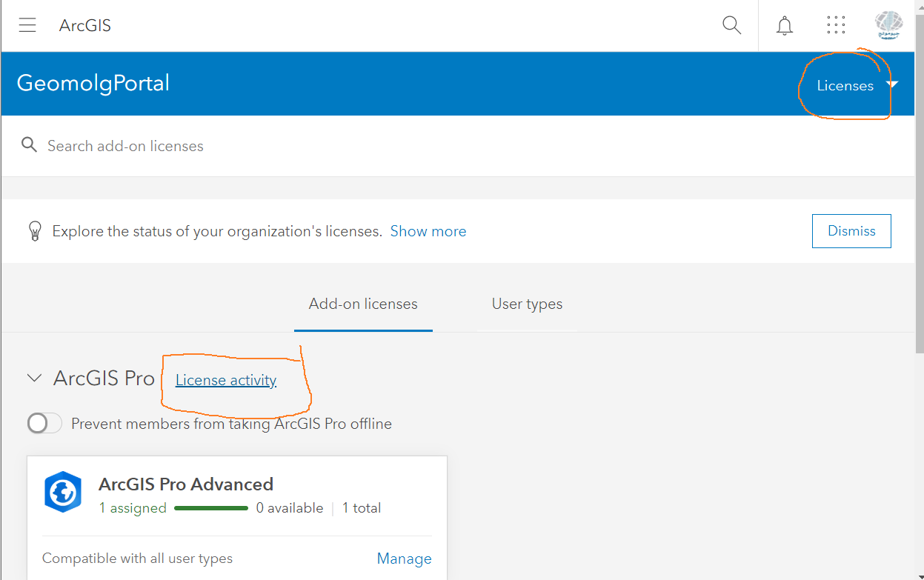Dismiss the license status tip
The image size is (924, 580).
click(851, 231)
